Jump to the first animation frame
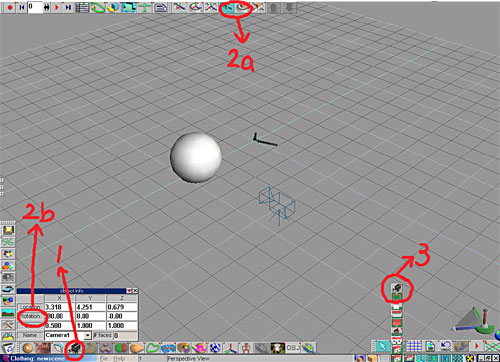The width and height of the screenshot is (500, 362). click(22, 7)
